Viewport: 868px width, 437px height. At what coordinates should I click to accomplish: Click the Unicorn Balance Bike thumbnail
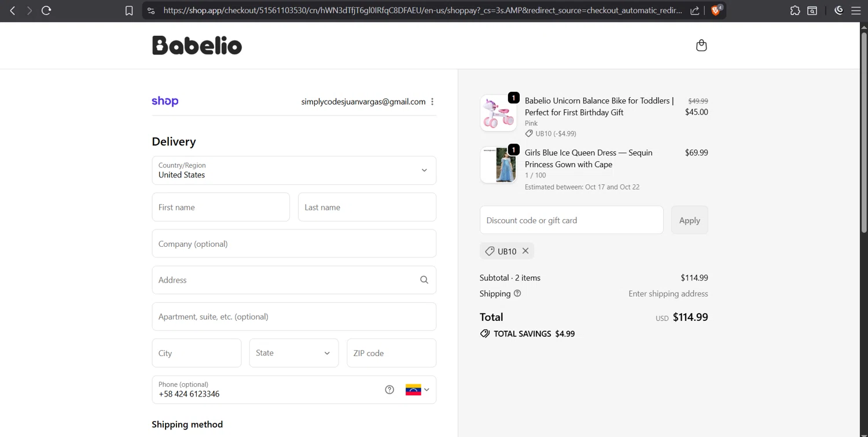(x=498, y=113)
